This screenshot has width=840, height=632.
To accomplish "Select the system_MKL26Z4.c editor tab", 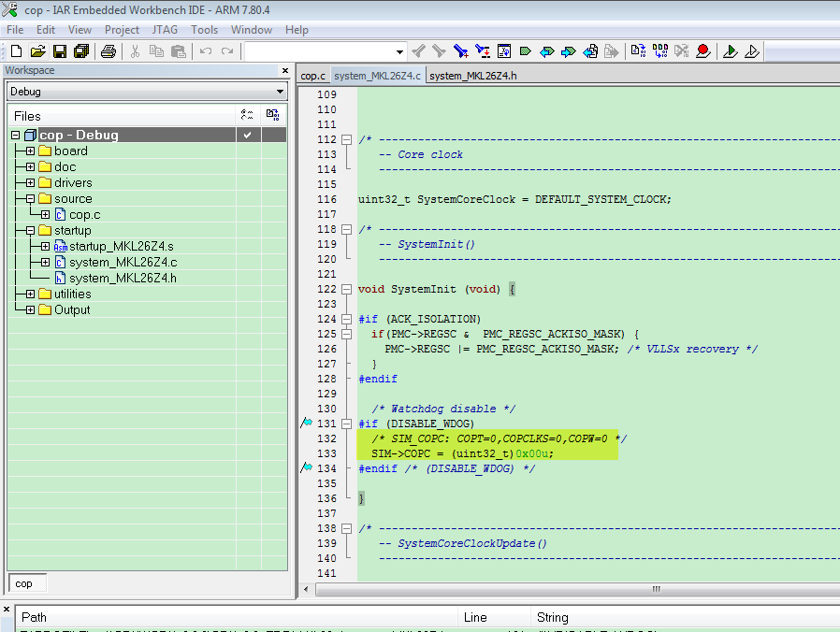I will click(x=377, y=76).
